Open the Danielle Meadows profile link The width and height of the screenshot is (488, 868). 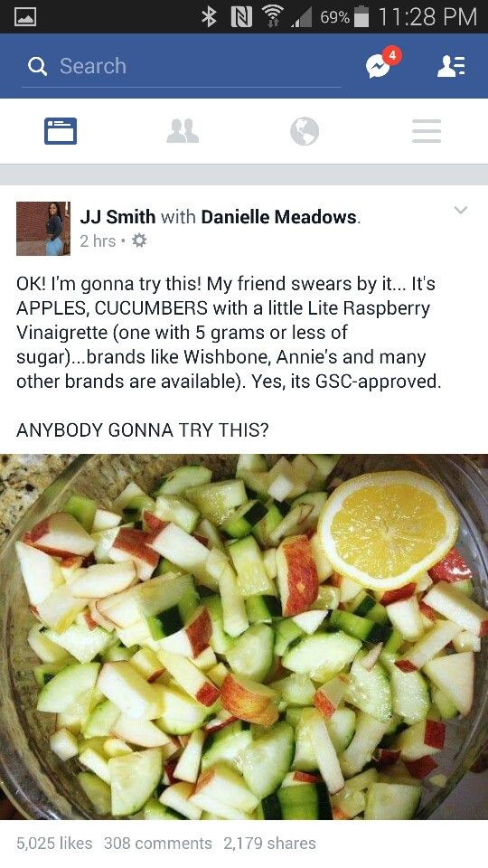click(279, 216)
